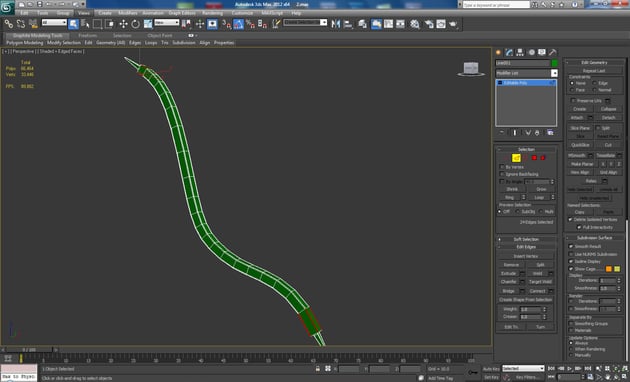
Task: Click the Unlink Selection tool
Action: [x=20, y=24]
